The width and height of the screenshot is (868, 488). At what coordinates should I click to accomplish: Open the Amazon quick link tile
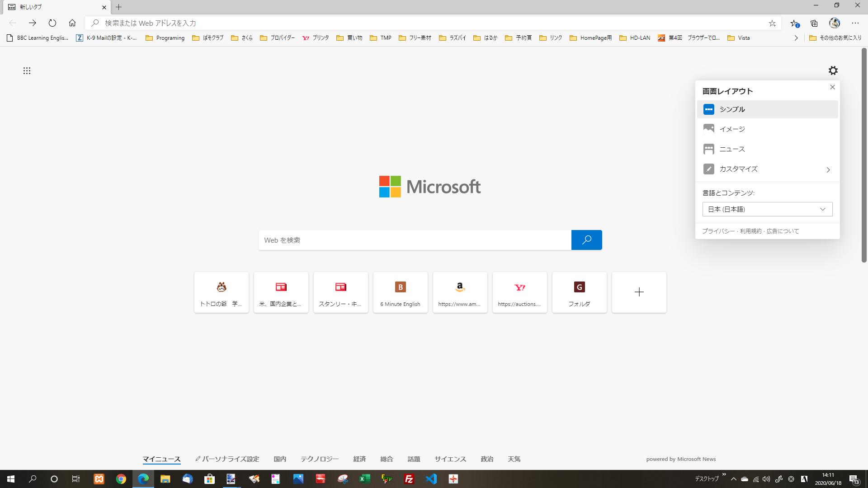point(460,292)
